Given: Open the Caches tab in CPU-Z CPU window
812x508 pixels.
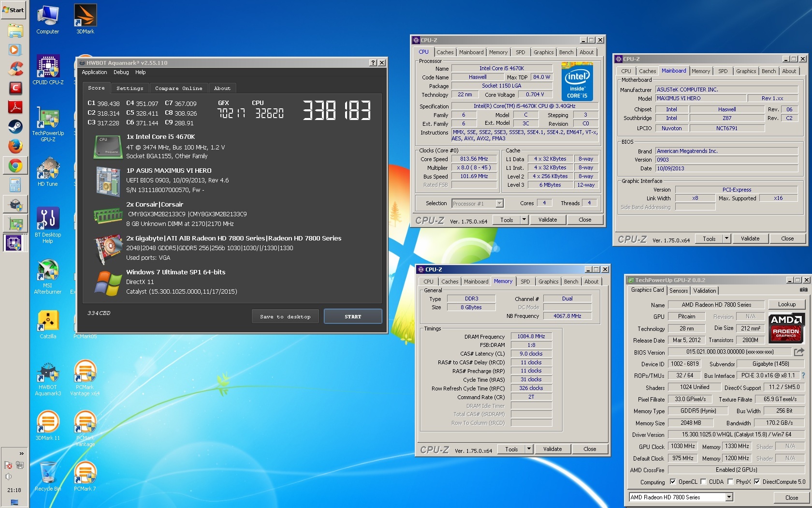Looking at the screenshot, I should tap(445, 52).
